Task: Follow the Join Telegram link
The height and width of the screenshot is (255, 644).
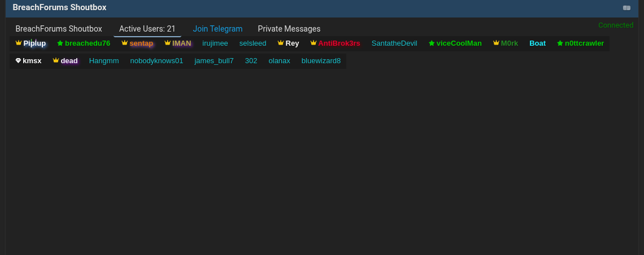Action: click(x=217, y=29)
